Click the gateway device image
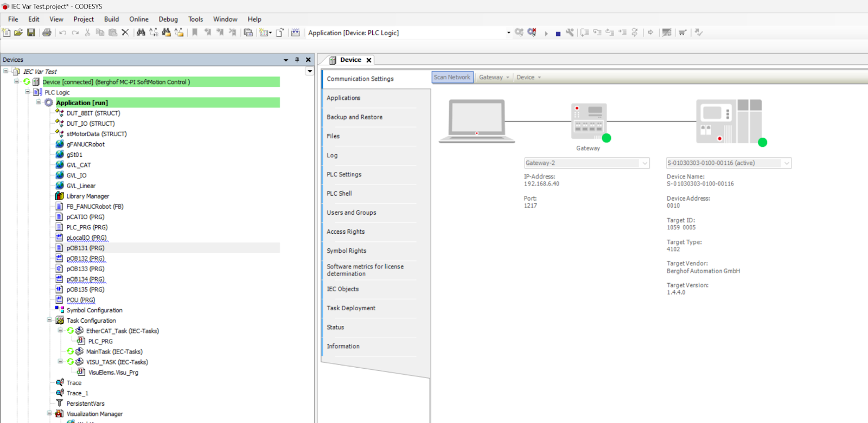This screenshot has height=423, width=868. click(x=589, y=121)
